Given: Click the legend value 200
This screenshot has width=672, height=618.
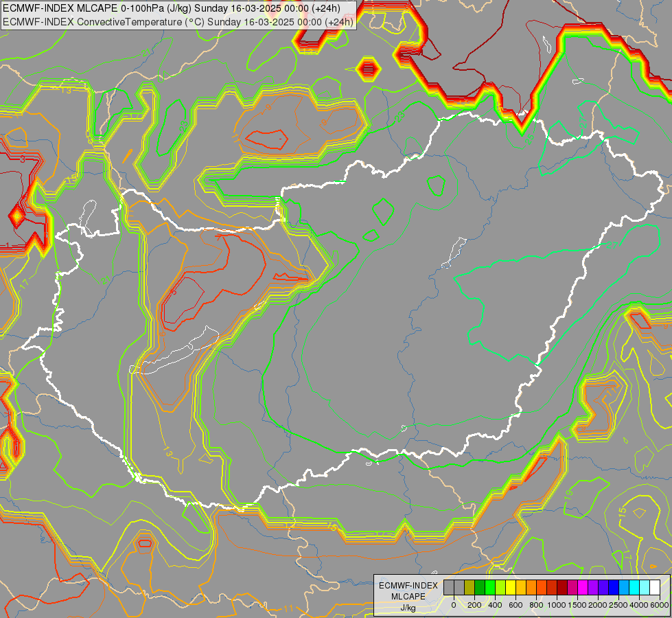Looking at the screenshot, I should pyautogui.click(x=474, y=605).
